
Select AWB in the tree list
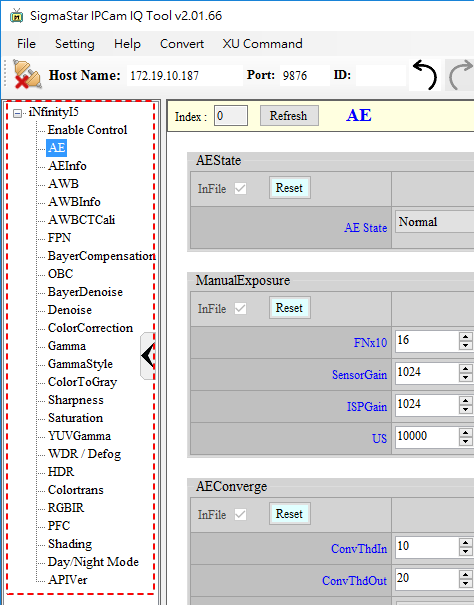point(63,184)
